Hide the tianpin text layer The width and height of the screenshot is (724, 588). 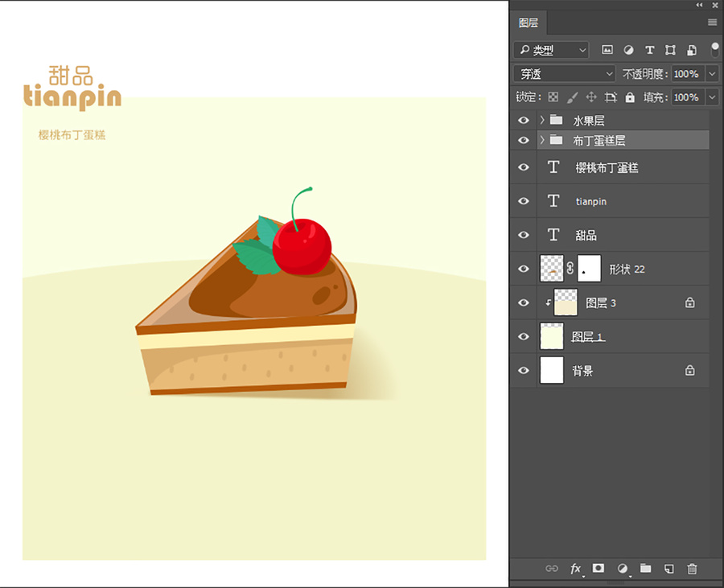(524, 201)
